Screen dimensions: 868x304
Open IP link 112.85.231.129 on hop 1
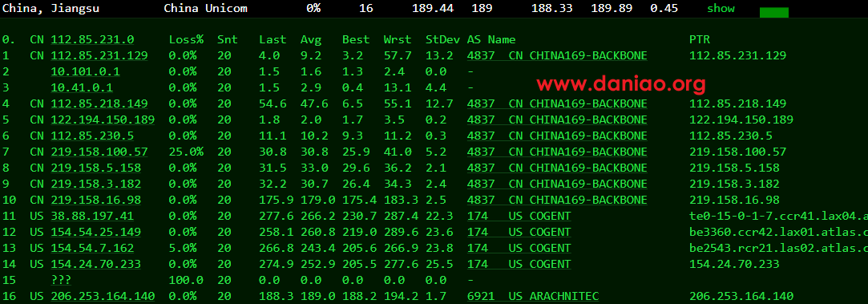pos(99,56)
